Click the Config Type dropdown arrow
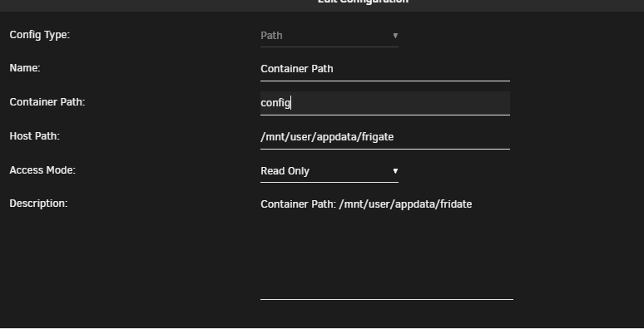This screenshot has height=329, width=644. [x=395, y=36]
